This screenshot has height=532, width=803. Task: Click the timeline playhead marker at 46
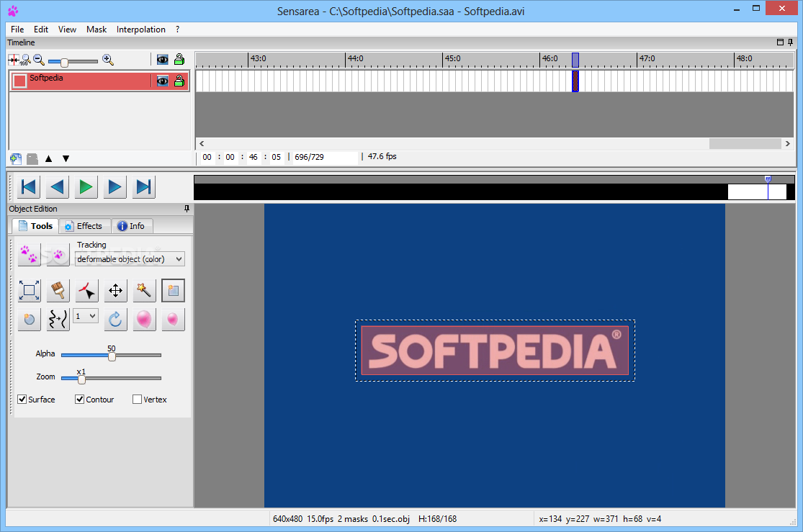(x=575, y=60)
